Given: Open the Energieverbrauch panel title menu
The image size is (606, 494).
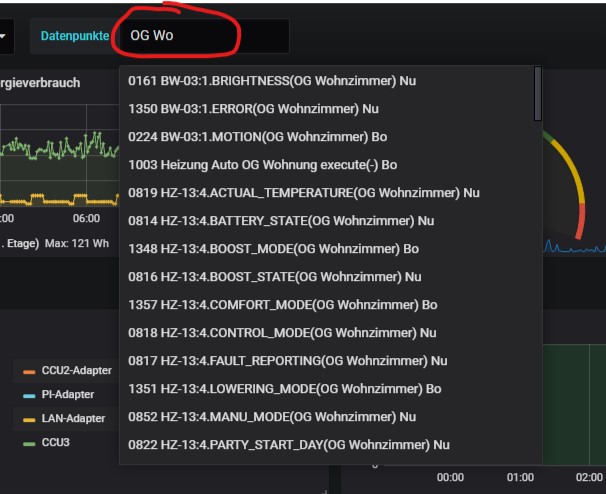Looking at the screenshot, I should (40, 83).
